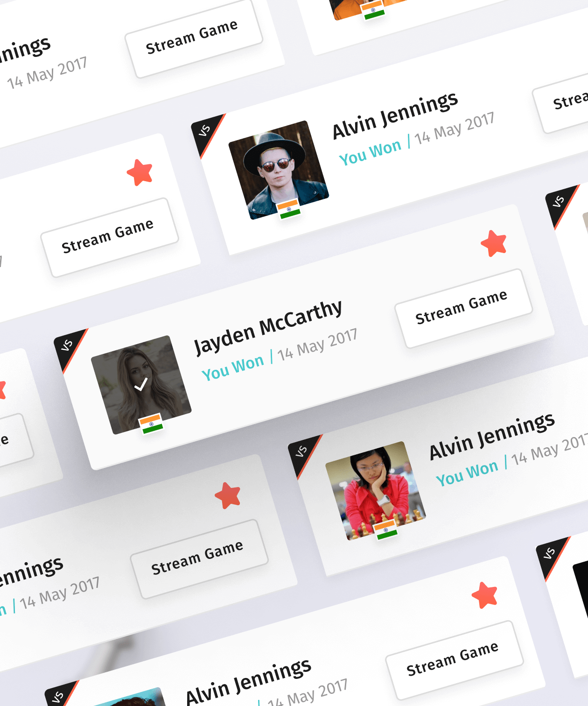The height and width of the screenshot is (706, 588).
Task: Click star on the bottom Alvin Jennings card
Action: pyautogui.click(x=484, y=595)
